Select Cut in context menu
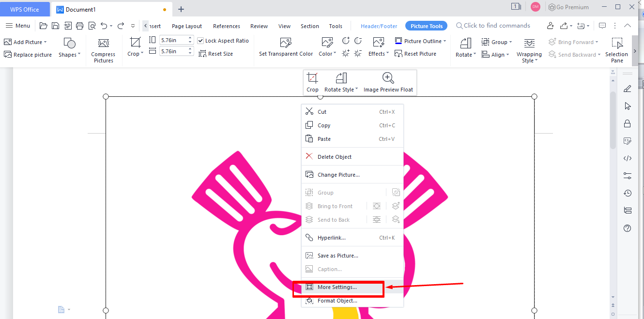 (353, 112)
